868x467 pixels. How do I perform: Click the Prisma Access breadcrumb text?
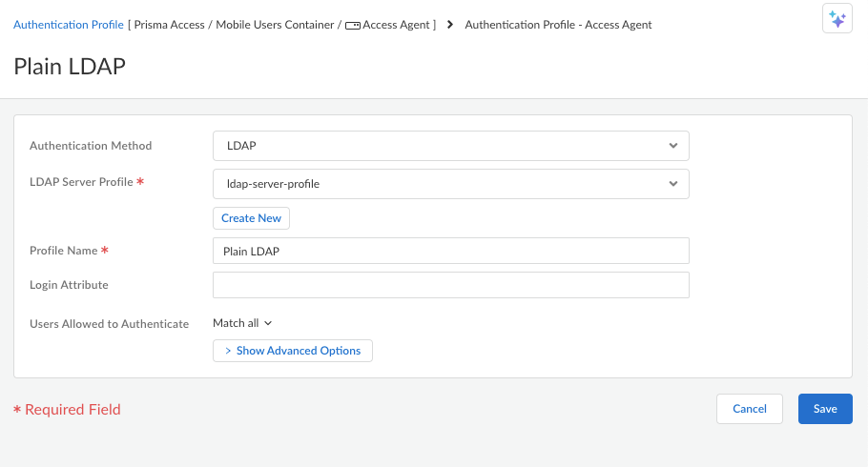click(x=169, y=25)
